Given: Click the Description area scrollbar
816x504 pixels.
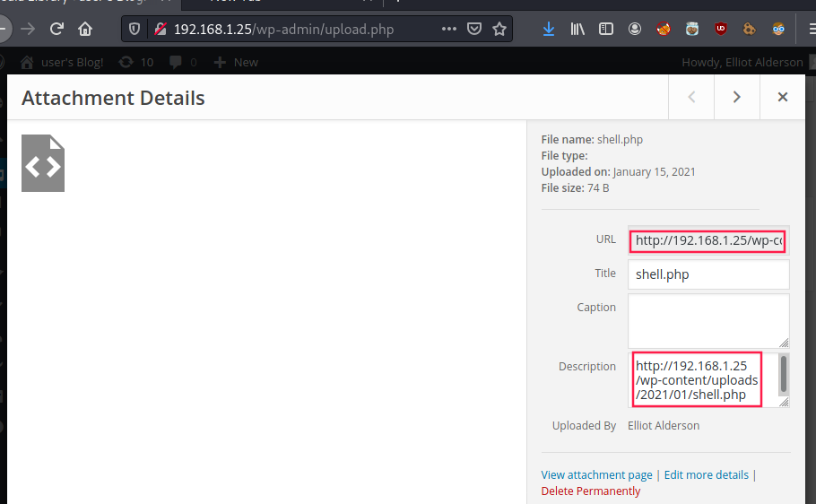Looking at the screenshot, I should pyautogui.click(x=783, y=374).
